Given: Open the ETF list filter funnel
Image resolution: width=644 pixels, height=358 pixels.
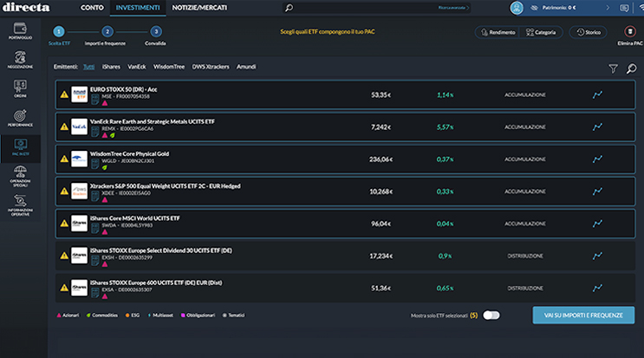Looking at the screenshot, I should pos(613,68).
